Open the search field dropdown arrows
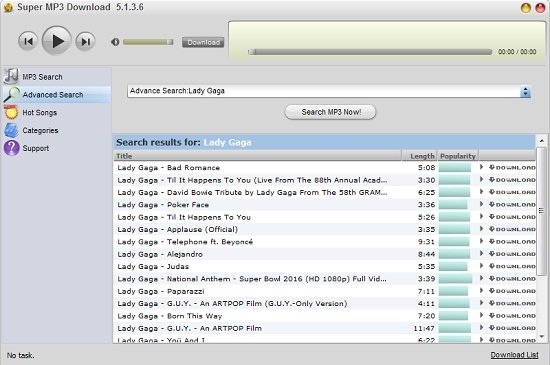The image size is (550, 365). [525, 92]
